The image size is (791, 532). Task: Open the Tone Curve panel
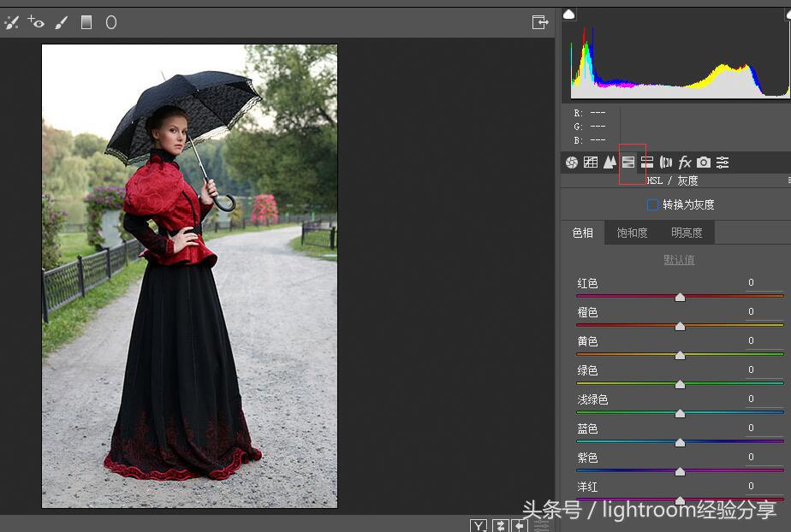pyautogui.click(x=590, y=162)
